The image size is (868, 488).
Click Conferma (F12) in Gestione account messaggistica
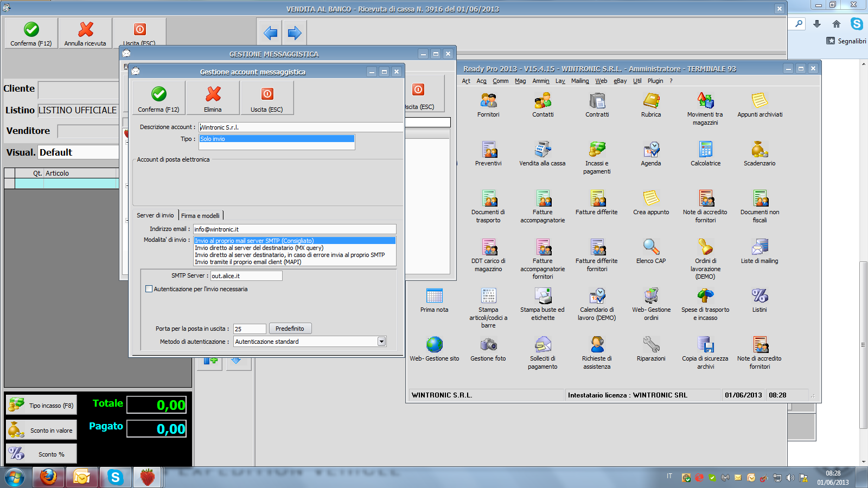tap(158, 98)
